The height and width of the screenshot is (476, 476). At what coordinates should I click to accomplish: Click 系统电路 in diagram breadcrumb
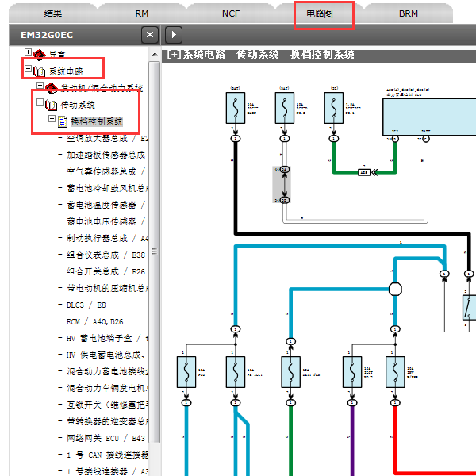pyautogui.click(x=205, y=55)
